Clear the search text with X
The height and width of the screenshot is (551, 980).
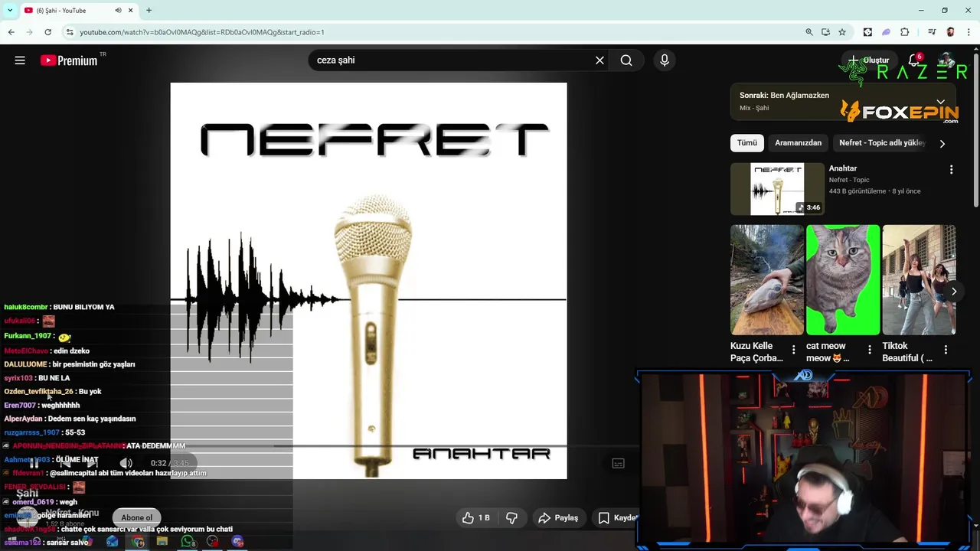[599, 60]
